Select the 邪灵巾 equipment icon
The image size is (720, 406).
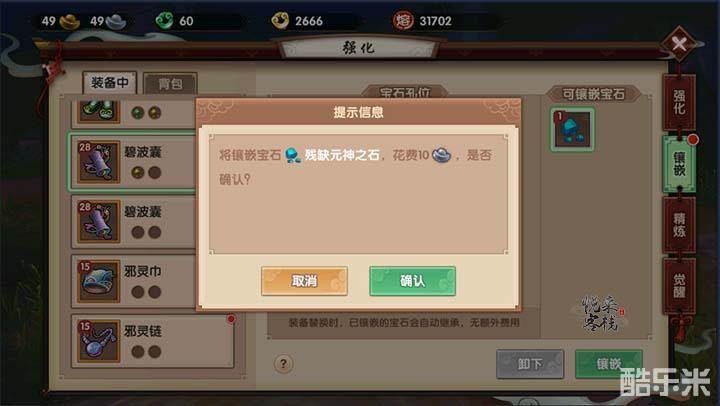click(x=98, y=282)
